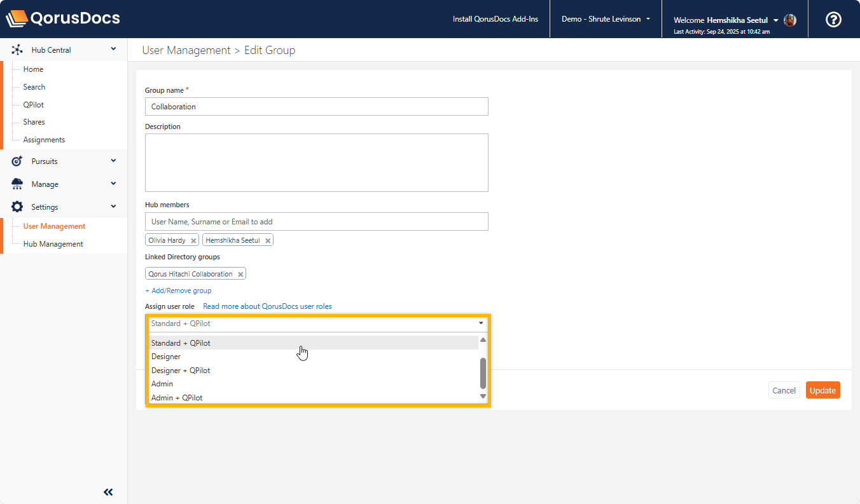Click the QorusDocs logo icon
The height and width of the screenshot is (504, 860).
point(17,18)
